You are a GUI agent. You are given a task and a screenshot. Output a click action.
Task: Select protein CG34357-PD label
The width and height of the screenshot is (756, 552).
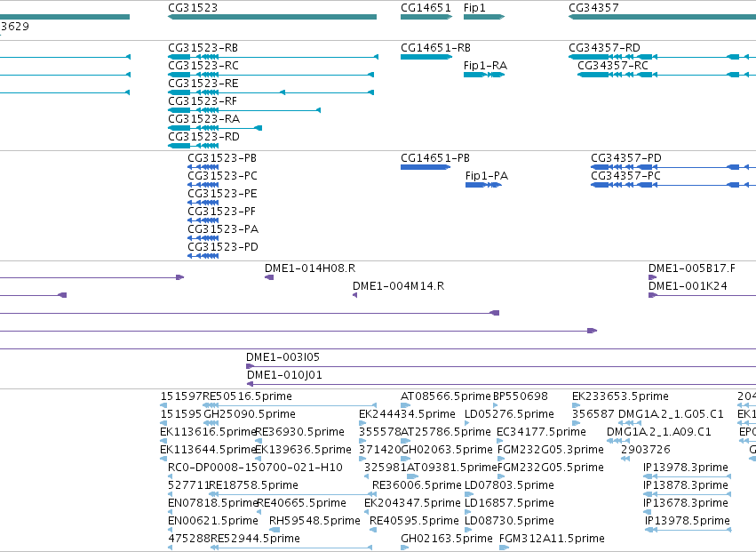click(x=625, y=158)
